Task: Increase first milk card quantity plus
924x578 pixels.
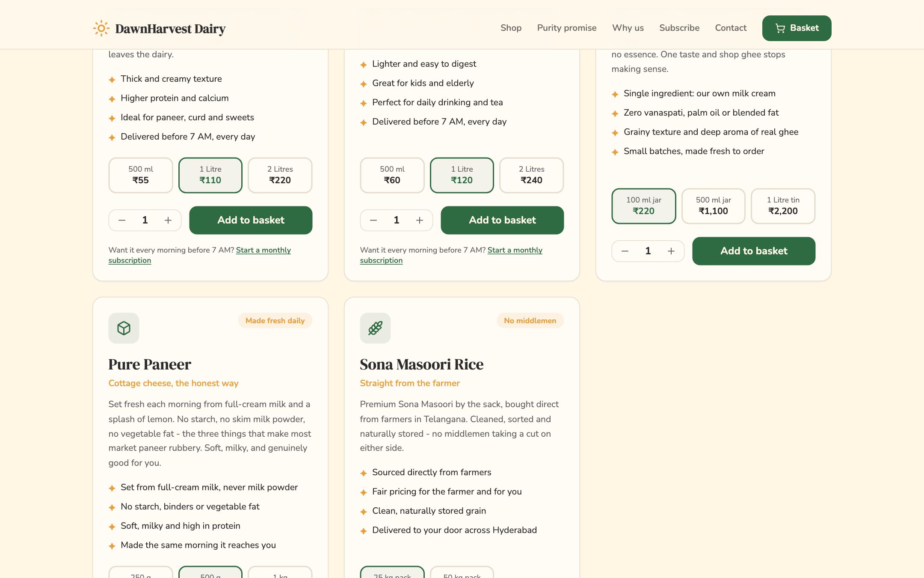Action: tap(168, 220)
